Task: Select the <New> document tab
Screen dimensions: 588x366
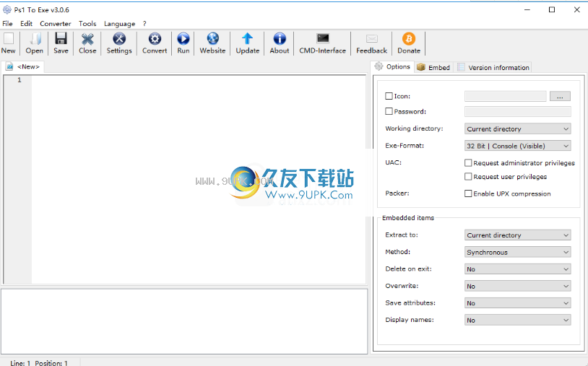Action: pyautogui.click(x=23, y=66)
